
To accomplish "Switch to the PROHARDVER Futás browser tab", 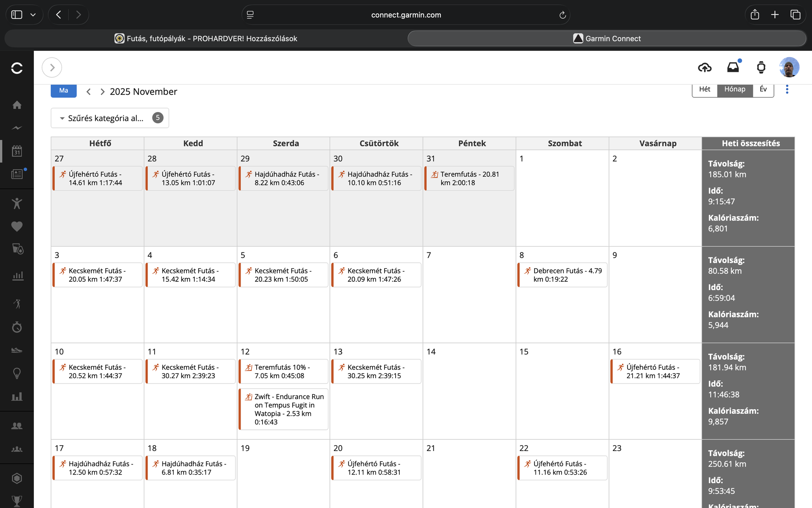I will 206,38.
